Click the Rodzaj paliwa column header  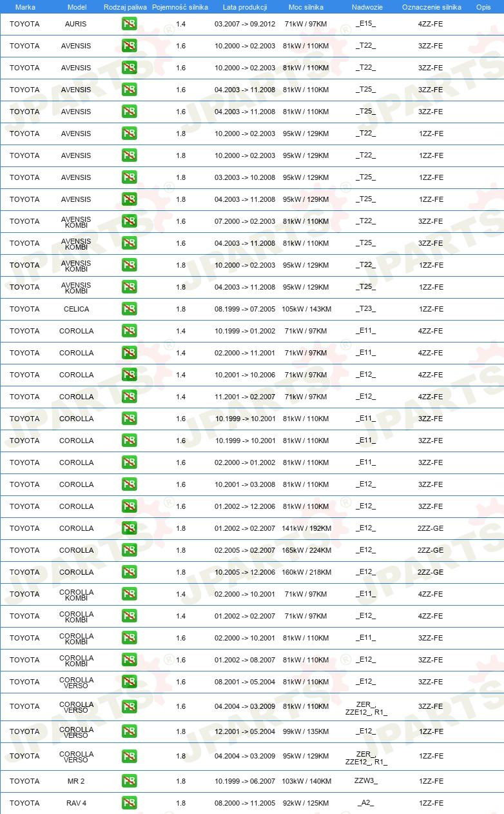(x=125, y=7)
